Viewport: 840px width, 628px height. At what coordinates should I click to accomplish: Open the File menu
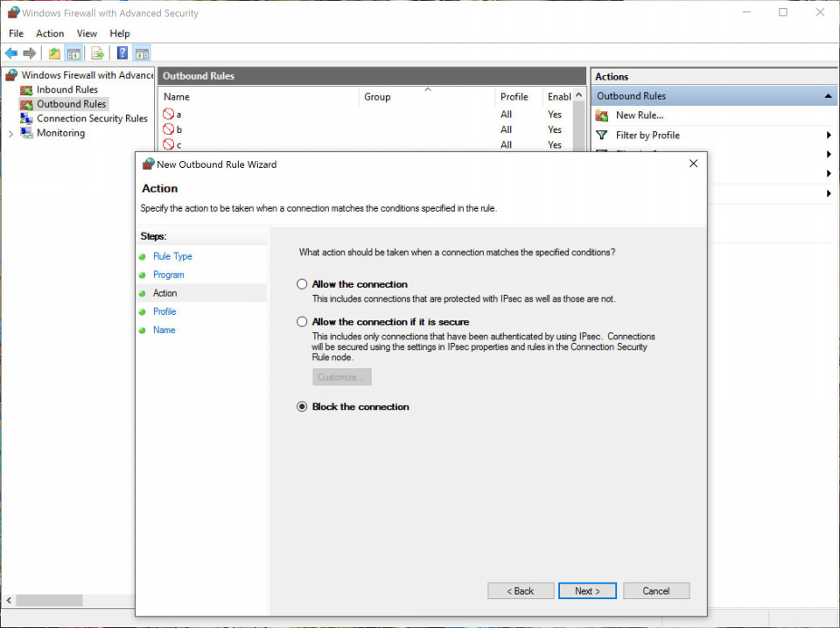coord(16,33)
